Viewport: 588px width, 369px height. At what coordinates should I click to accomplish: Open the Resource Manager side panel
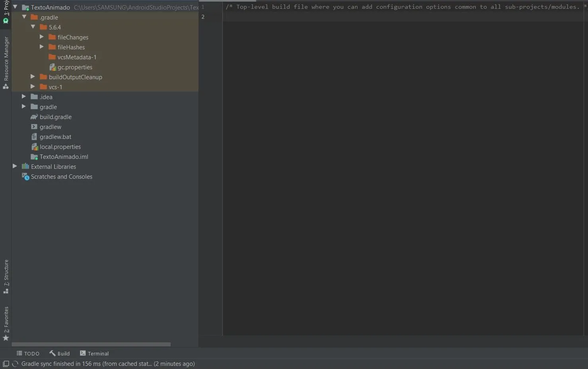click(x=6, y=59)
